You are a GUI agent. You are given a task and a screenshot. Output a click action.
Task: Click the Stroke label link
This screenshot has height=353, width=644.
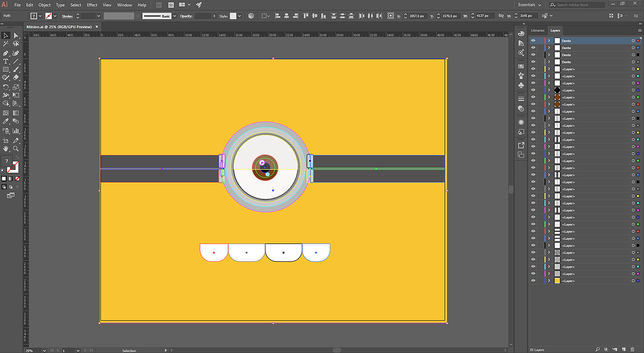[67, 16]
